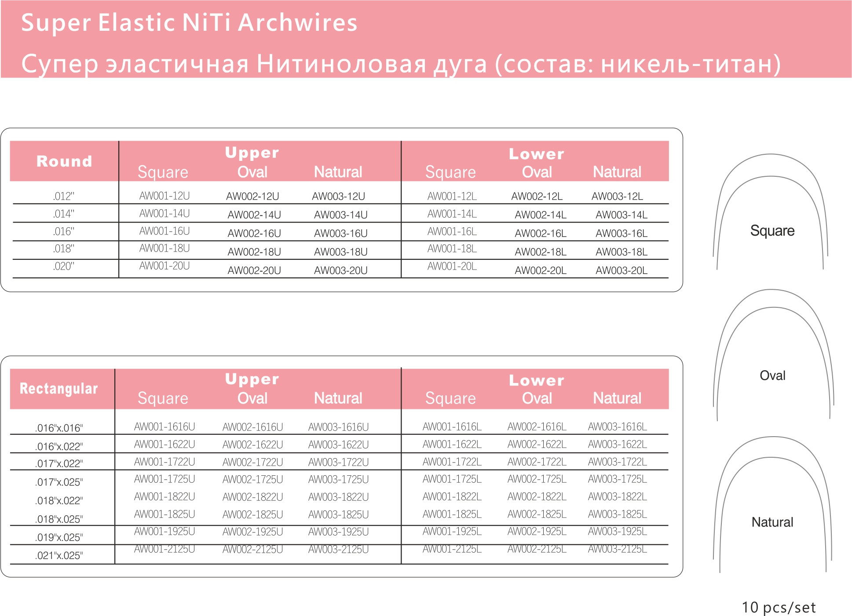Select code AW002-1622L
The width and height of the screenshot is (852, 616).
537,444
